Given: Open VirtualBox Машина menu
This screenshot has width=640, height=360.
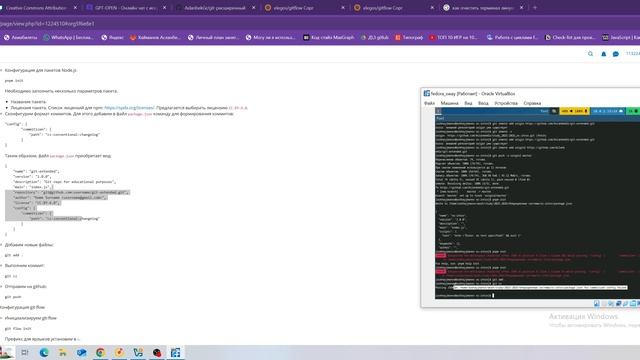Looking at the screenshot, I should pyautogui.click(x=449, y=103).
